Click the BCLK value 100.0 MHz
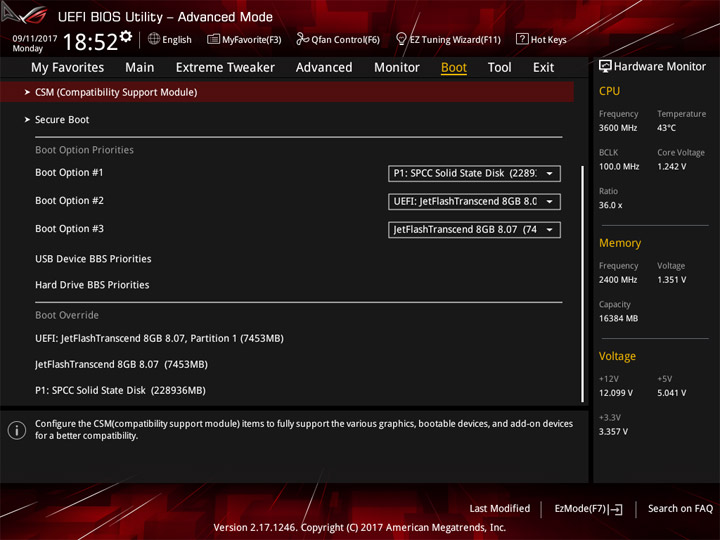Screen dimensions: 720x540 pos(619,167)
